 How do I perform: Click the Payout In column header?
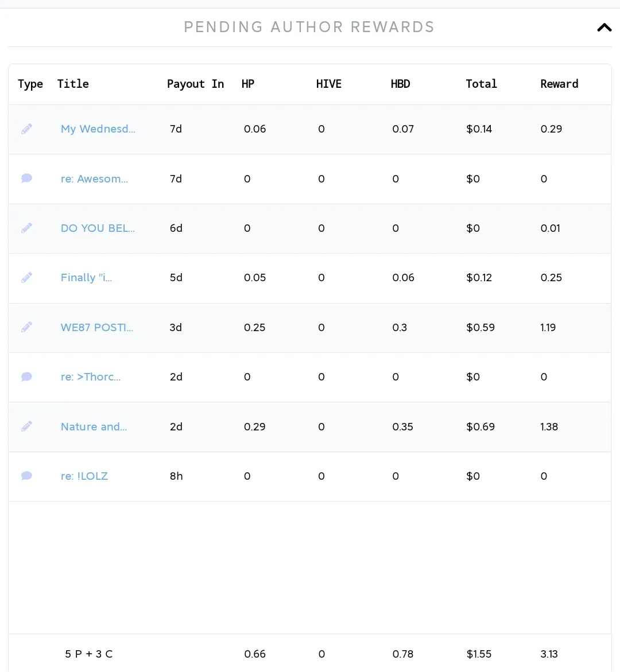195,84
